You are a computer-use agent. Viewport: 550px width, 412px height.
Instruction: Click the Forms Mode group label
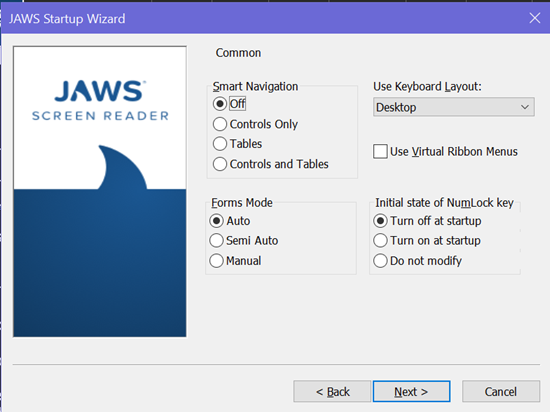pos(242,203)
